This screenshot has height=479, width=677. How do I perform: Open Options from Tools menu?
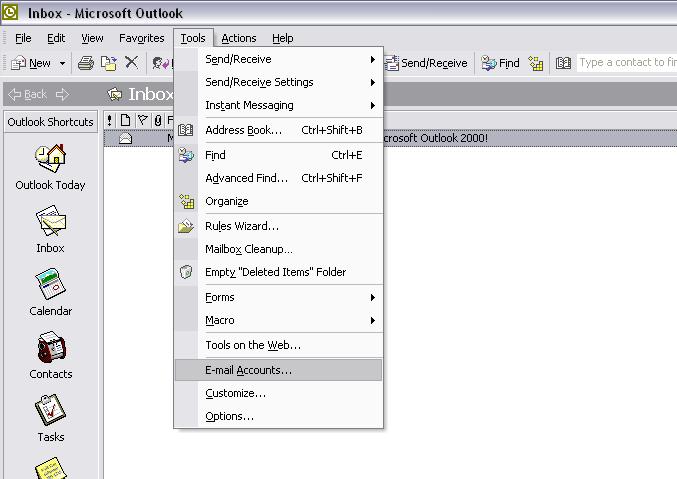pyautogui.click(x=278, y=416)
